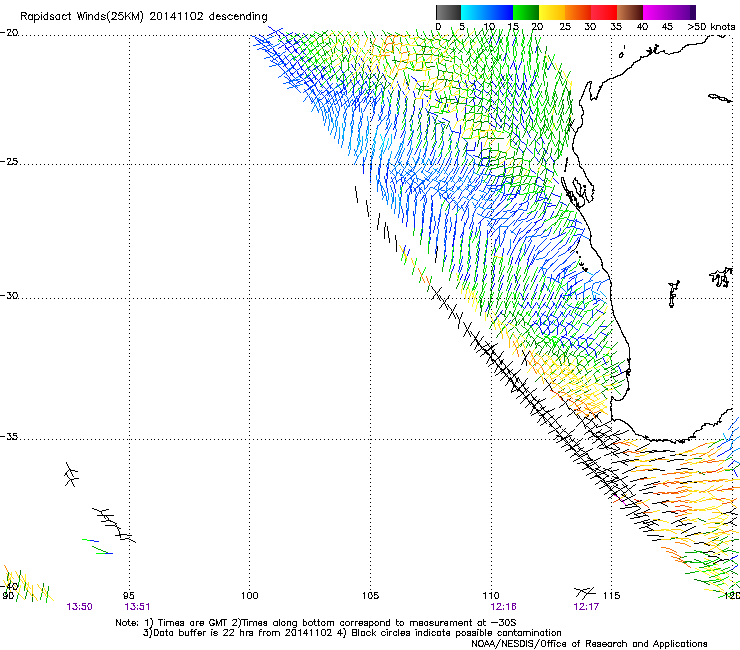Click the '-20' latitude axis label
The width and height of the screenshot is (740, 650).
[x=9, y=33]
